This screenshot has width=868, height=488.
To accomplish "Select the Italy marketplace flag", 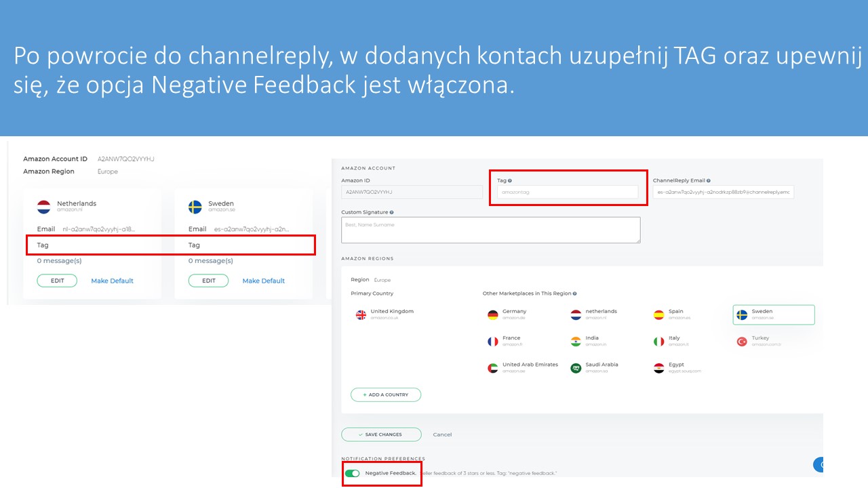I will [658, 342].
